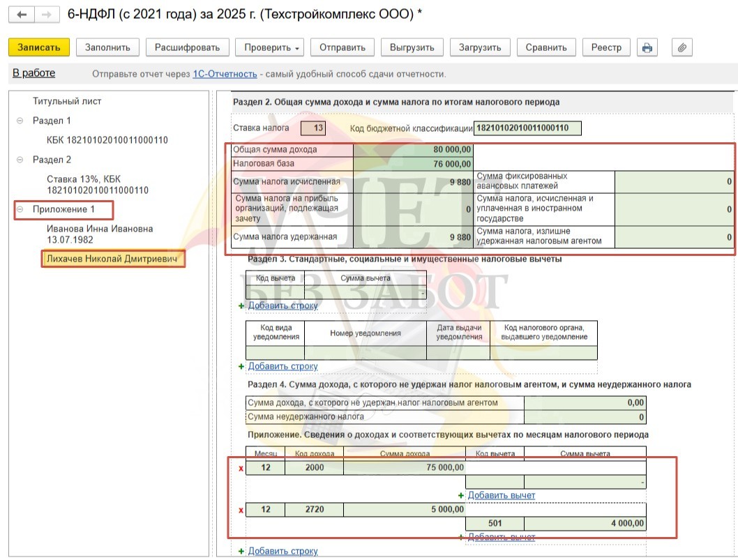Click the Заполнить button
738x560 pixels.
tap(107, 47)
